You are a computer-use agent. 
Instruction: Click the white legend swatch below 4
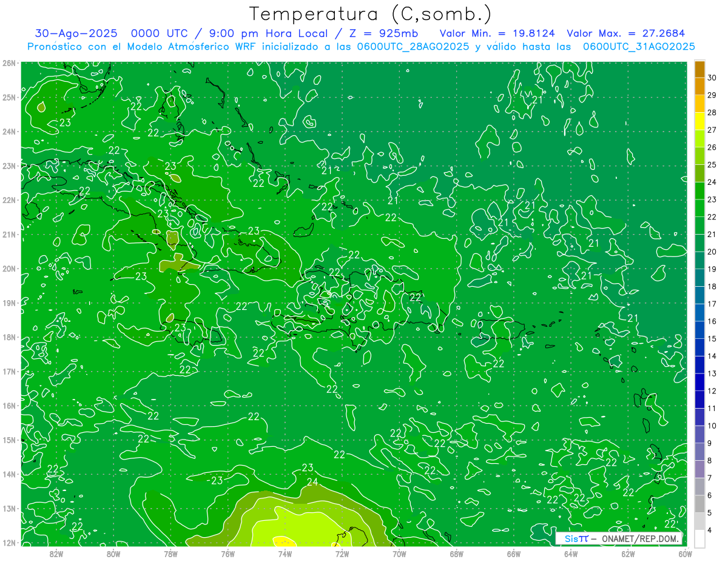pyautogui.click(x=699, y=538)
